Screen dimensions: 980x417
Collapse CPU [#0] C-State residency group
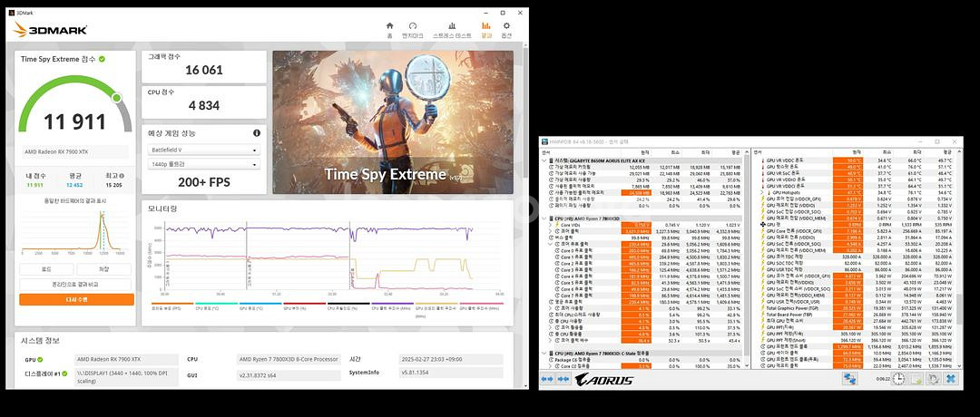544,354
